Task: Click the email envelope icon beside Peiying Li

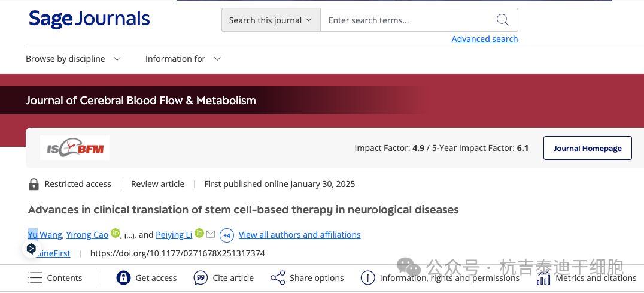Action: (x=211, y=234)
